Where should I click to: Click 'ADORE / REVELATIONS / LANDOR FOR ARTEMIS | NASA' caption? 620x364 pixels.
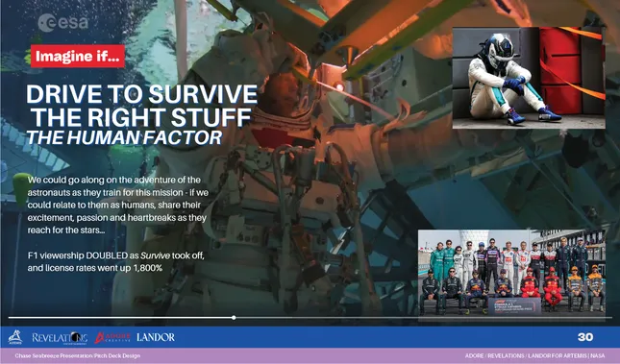[x=535, y=355]
